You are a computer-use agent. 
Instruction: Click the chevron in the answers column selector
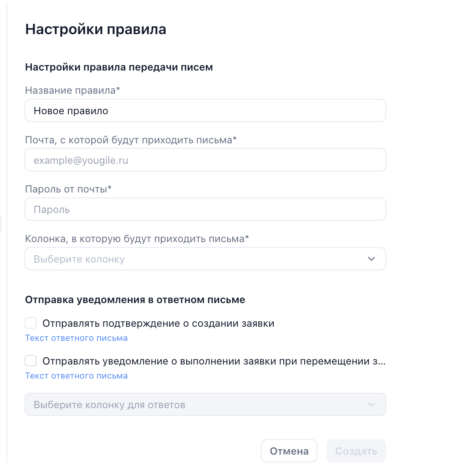click(371, 405)
